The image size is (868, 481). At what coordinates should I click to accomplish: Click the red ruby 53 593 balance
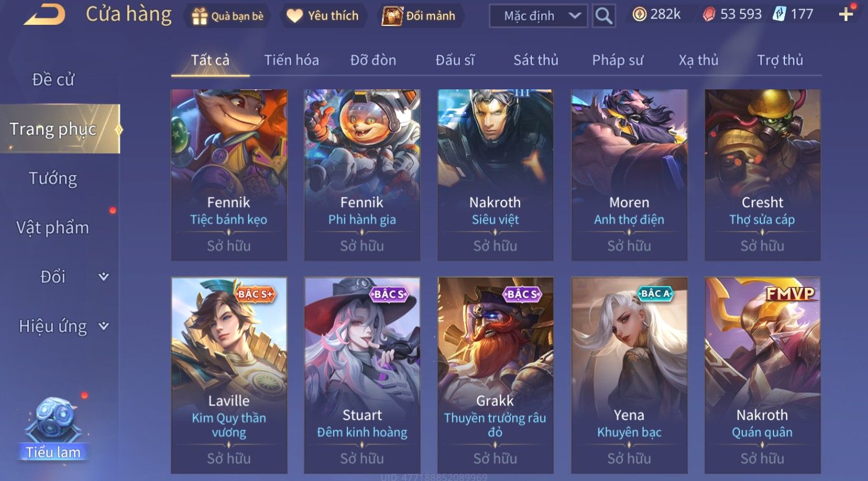click(x=732, y=14)
